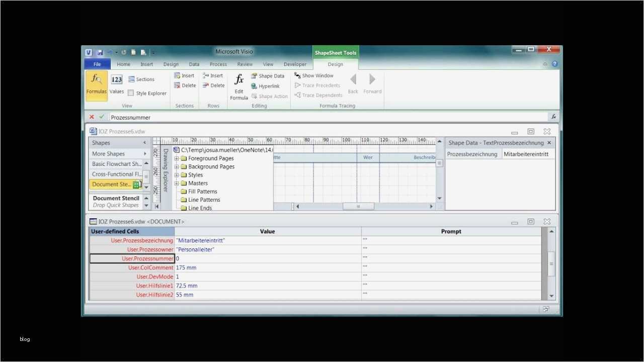
Task: Minimize the ribbon with the small caret
Action: 545,64
